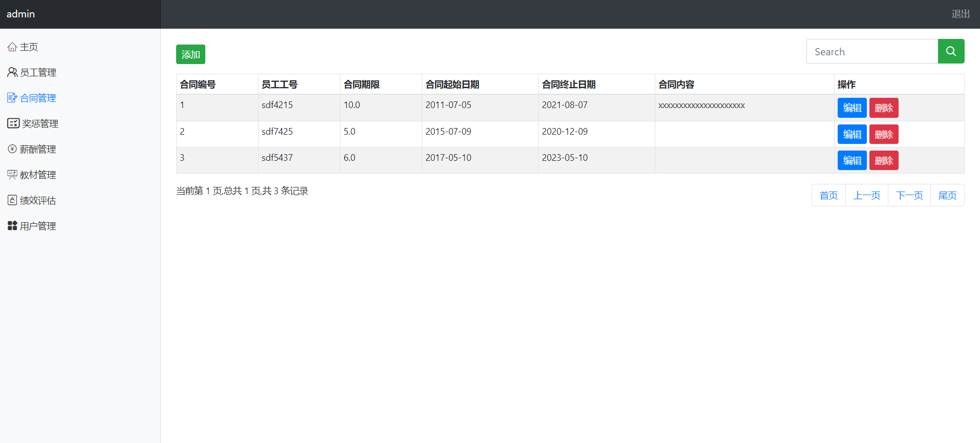This screenshot has width=980, height=443.
Task: Delete the sdf7425 contract row
Action: pos(884,134)
